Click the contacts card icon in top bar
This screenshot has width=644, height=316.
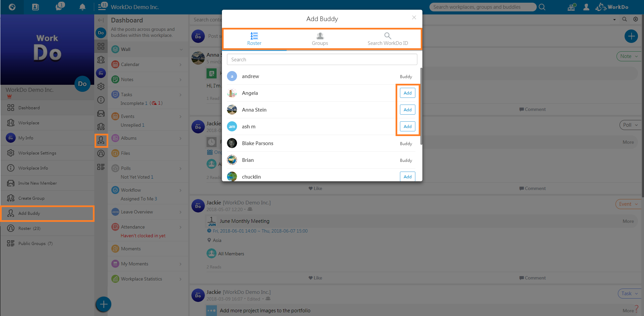click(35, 7)
